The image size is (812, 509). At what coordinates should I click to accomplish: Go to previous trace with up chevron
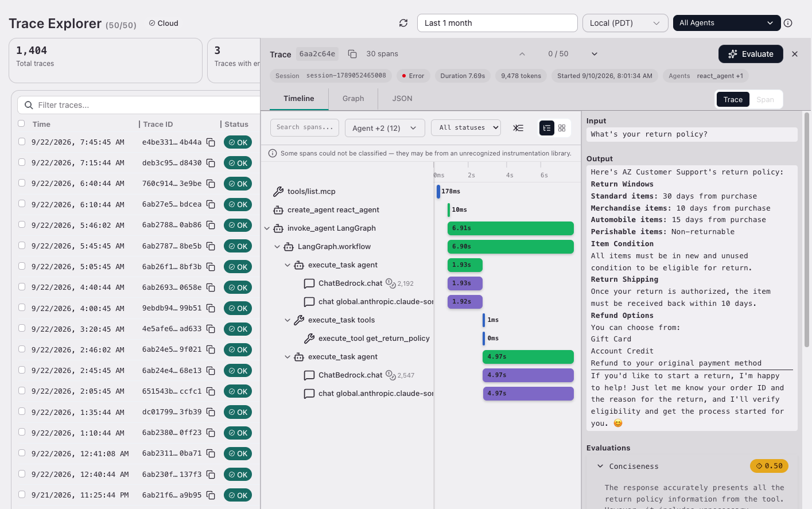pyautogui.click(x=522, y=54)
